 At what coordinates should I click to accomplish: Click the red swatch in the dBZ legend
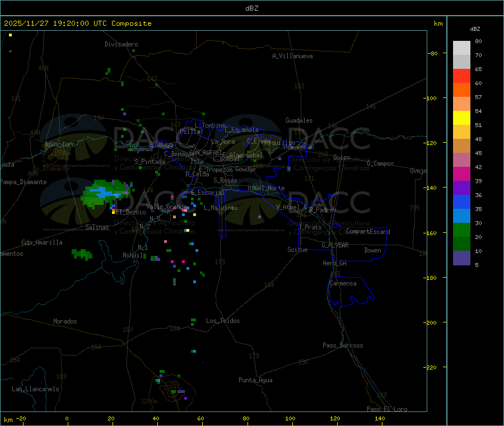pyautogui.click(x=461, y=76)
